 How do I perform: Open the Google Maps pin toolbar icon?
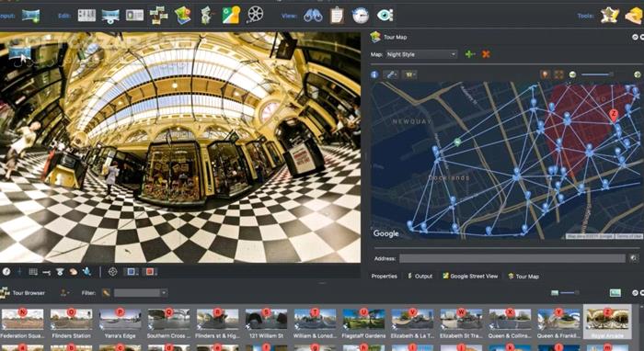tap(231, 16)
